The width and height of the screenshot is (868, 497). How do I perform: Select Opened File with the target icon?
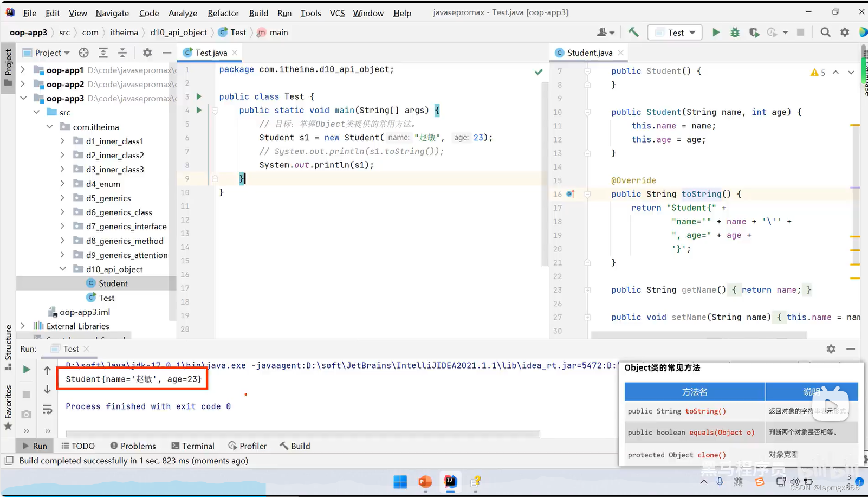pyautogui.click(x=83, y=53)
